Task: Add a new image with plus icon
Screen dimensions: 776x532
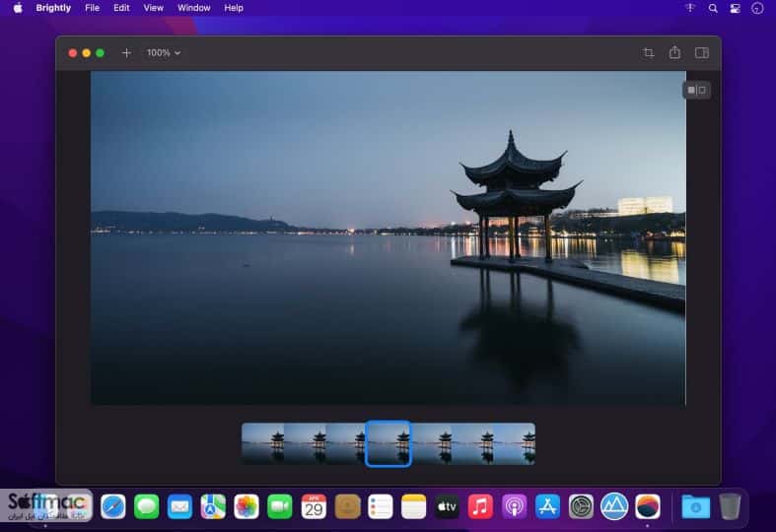Action: (x=126, y=53)
